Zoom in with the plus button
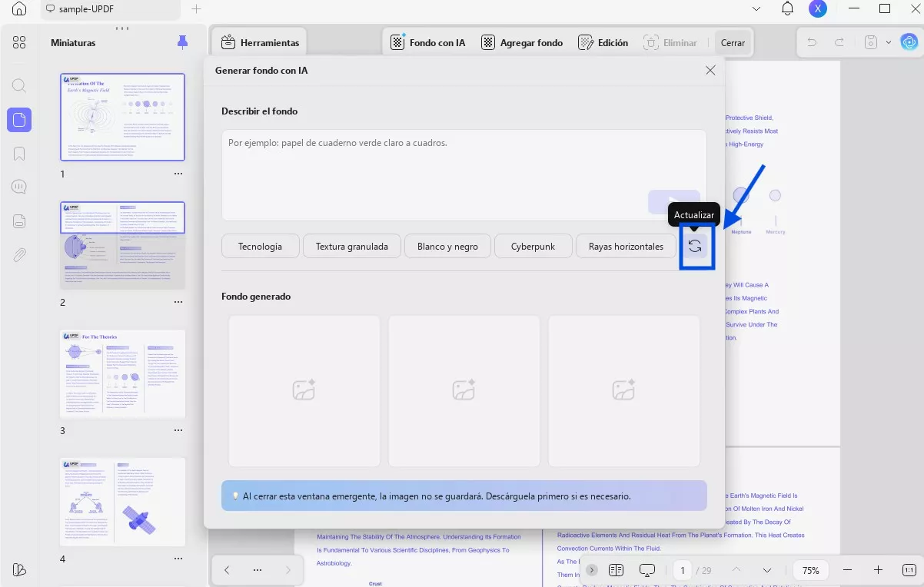Screen dimensions: 924x587 [878, 570]
